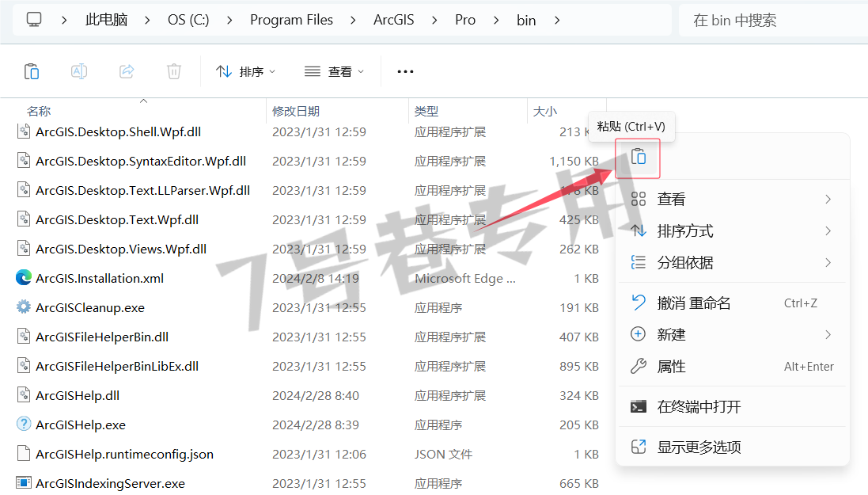Choose 撤消 重命名 in context menu
Screen dimensions: 868x495
(x=732, y=303)
